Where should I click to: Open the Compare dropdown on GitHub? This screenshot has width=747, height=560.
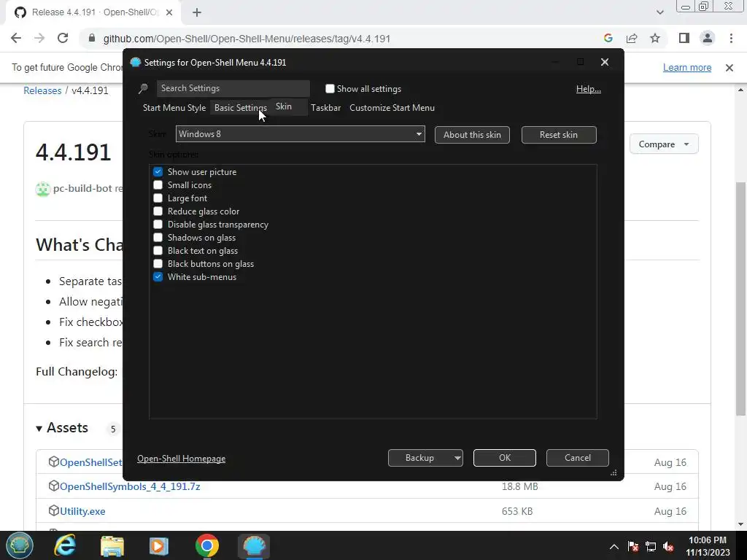tap(664, 144)
